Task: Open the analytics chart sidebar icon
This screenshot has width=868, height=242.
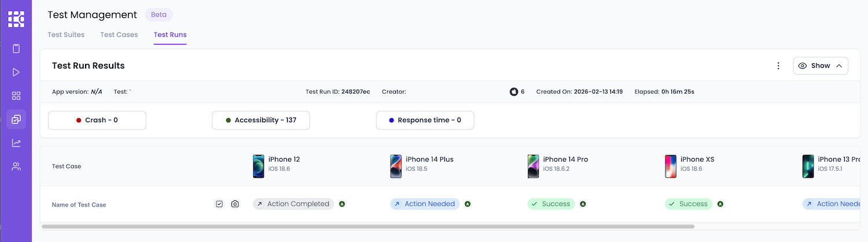Action: coord(16,143)
